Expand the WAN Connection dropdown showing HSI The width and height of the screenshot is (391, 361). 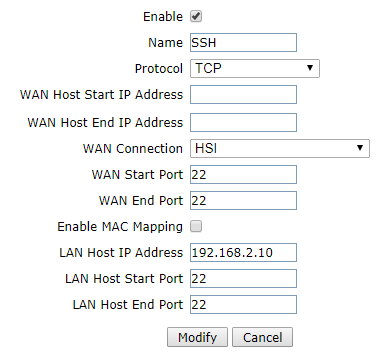280,148
